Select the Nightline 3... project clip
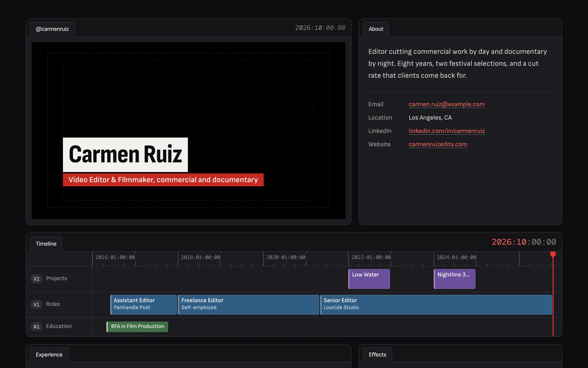 (x=454, y=279)
